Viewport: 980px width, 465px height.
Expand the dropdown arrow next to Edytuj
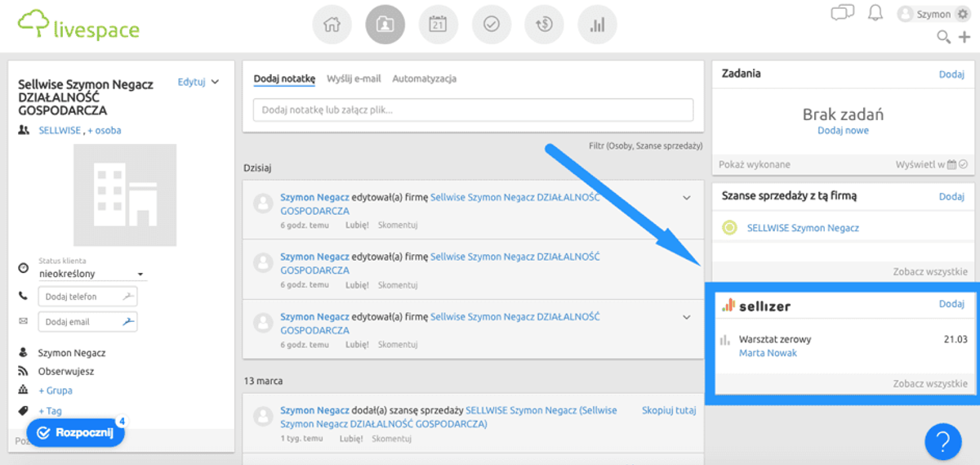(x=216, y=82)
